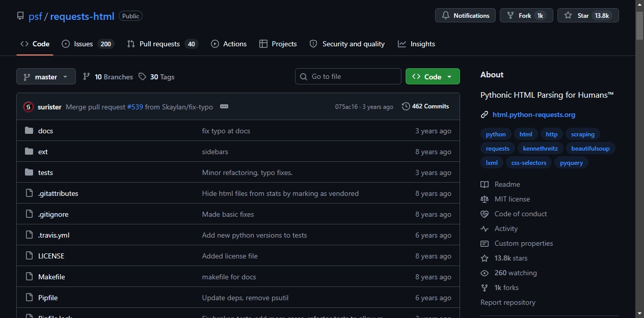The image size is (644, 318).
Task: Open the Readme link with book icon
Action: [500, 184]
